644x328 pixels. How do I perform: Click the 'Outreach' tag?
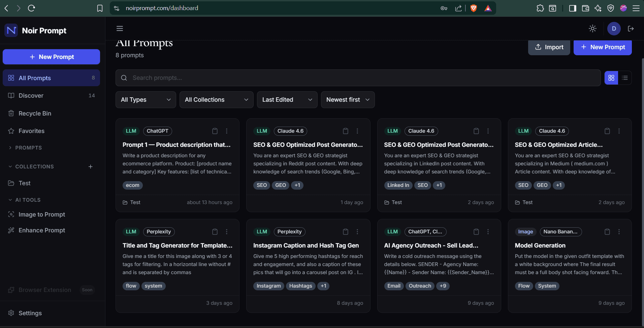pyautogui.click(x=420, y=286)
